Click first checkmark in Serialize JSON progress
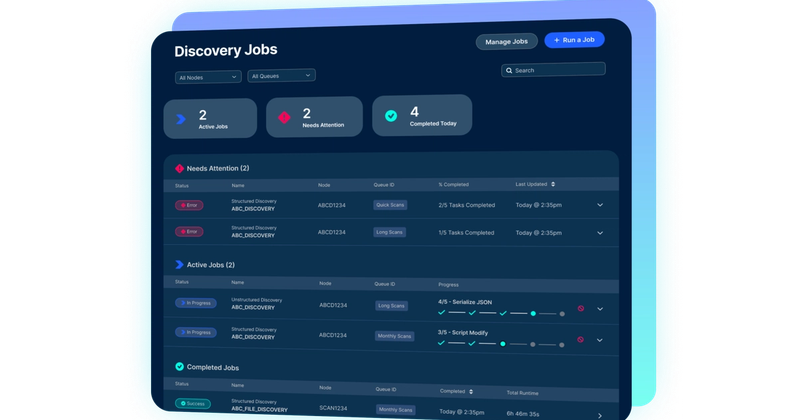 (441, 312)
